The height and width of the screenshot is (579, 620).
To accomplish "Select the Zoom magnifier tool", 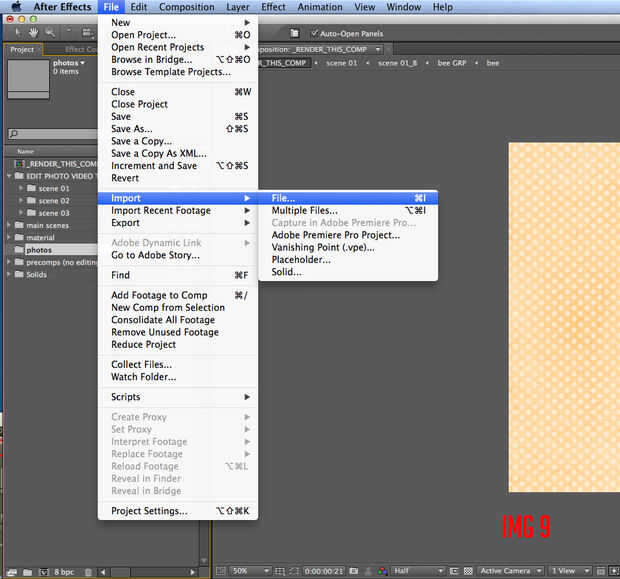I will tap(50, 33).
